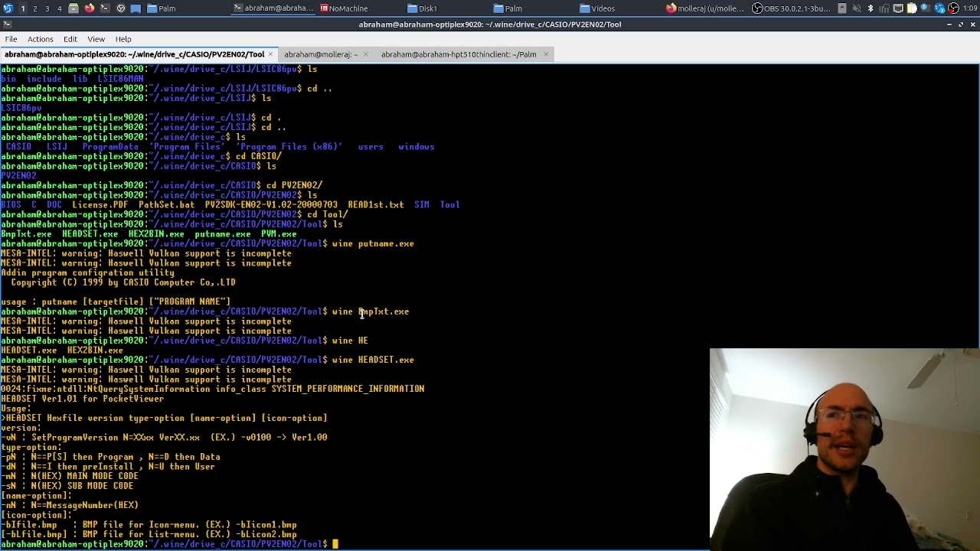Click terminal icon in window title bar
The height and width of the screenshot is (551, 980).
(x=7, y=24)
